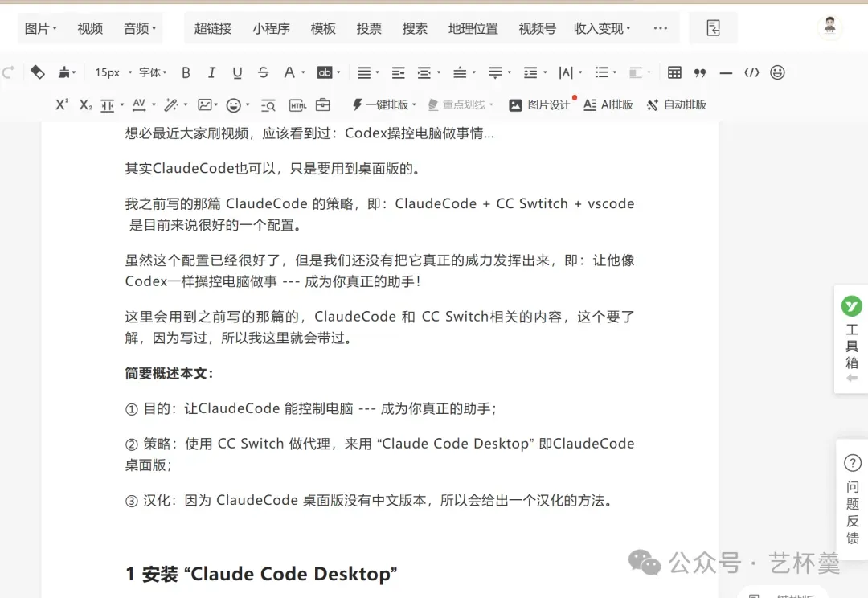This screenshot has height=598, width=868.
Task: Open the 字体 font family dropdown
Action: pyautogui.click(x=153, y=72)
